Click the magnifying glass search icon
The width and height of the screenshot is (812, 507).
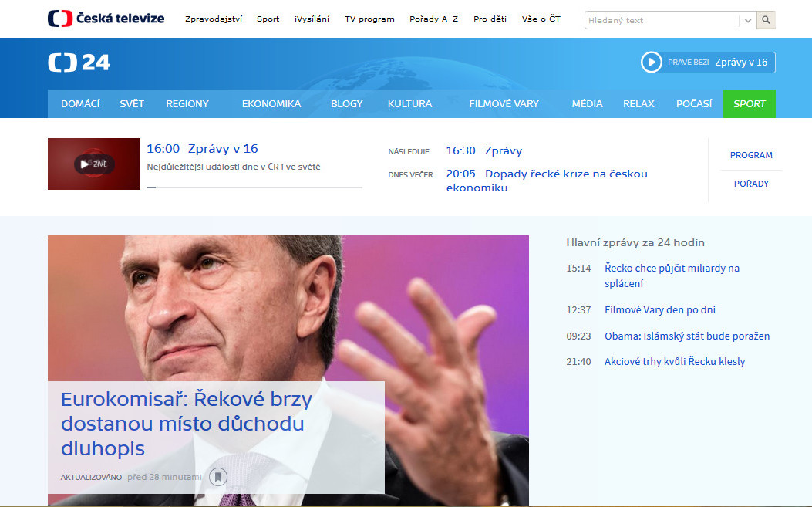tap(765, 19)
